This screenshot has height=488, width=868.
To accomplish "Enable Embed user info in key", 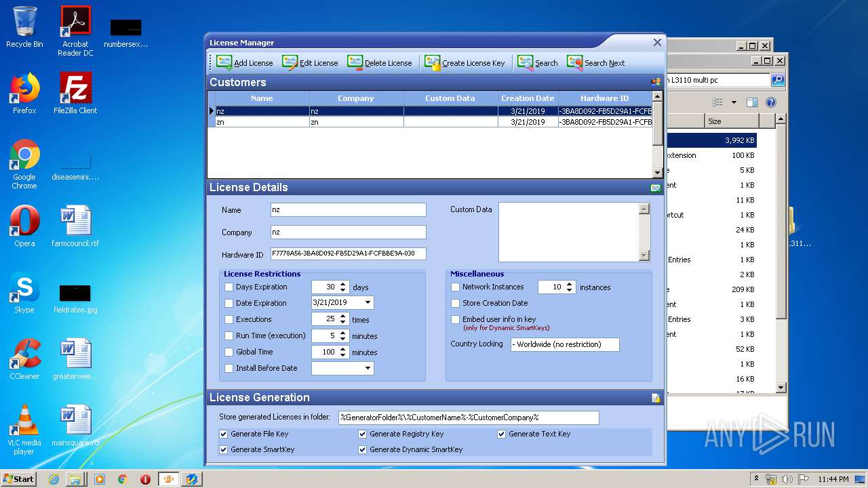I will click(x=455, y=319).
